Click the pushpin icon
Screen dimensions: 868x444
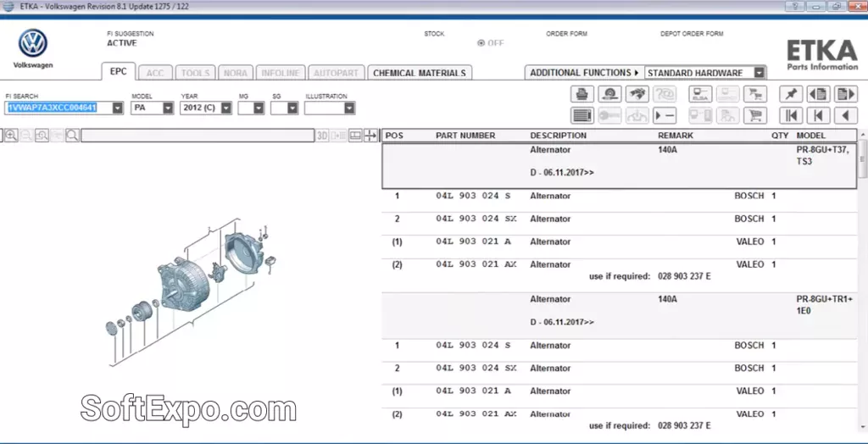pyautogui.click(x=791, y=94)
